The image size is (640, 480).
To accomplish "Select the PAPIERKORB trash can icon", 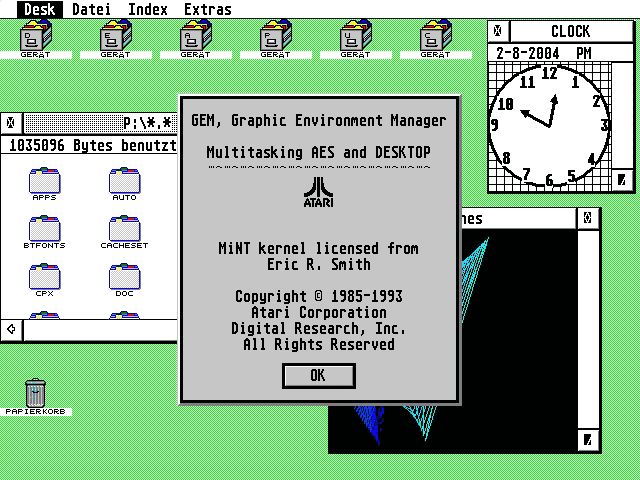I will coord(36,397).
